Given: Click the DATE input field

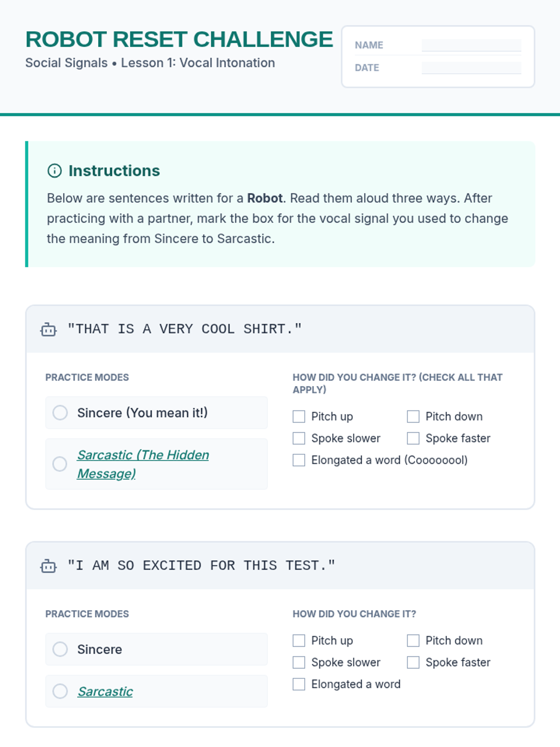Looking at the screenshot, I should pos(471,68).
